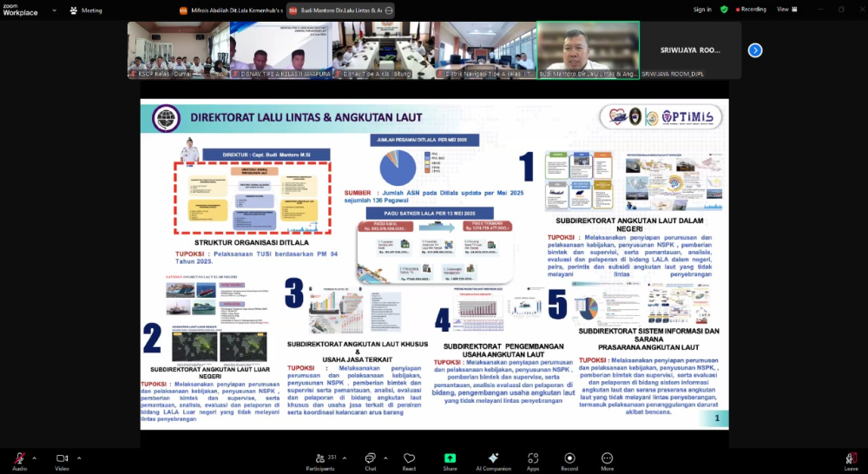Click 'Subdirektorat Pengembangan Usaha Angkutan Laut' heading
868x474 pixels.
click(x=503, y=351)
